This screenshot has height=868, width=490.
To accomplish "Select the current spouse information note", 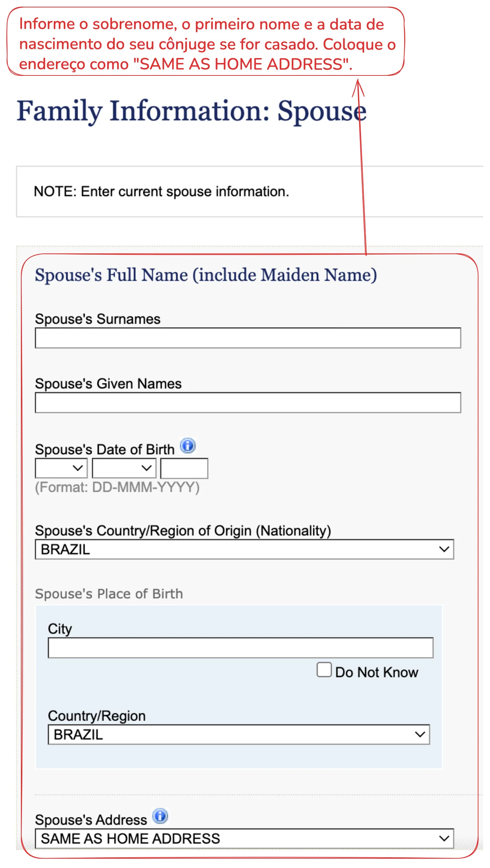I will pos(162,192).
